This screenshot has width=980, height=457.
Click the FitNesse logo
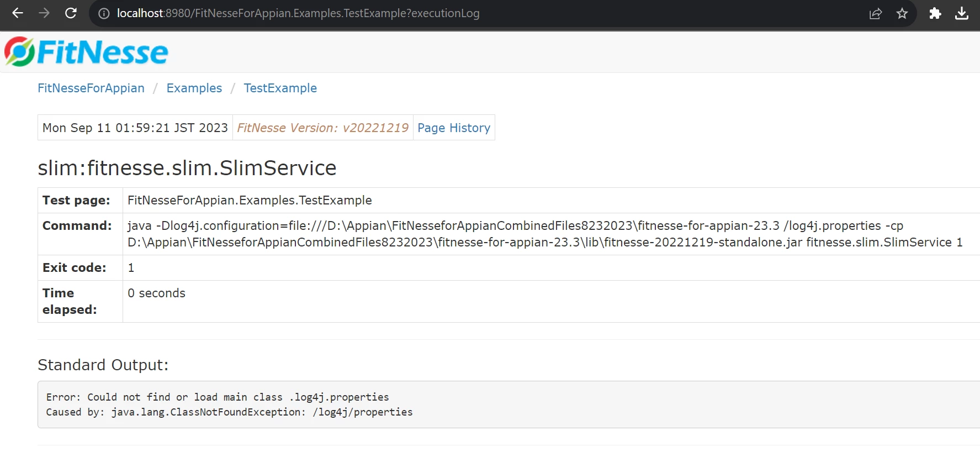(x=86, y=52)
